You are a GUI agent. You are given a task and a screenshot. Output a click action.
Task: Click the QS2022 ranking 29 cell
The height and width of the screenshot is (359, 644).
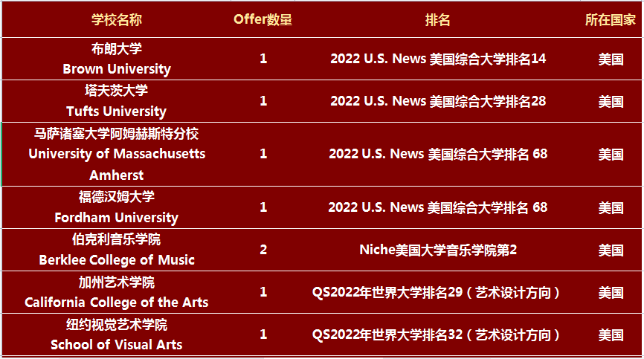(437, 293)
